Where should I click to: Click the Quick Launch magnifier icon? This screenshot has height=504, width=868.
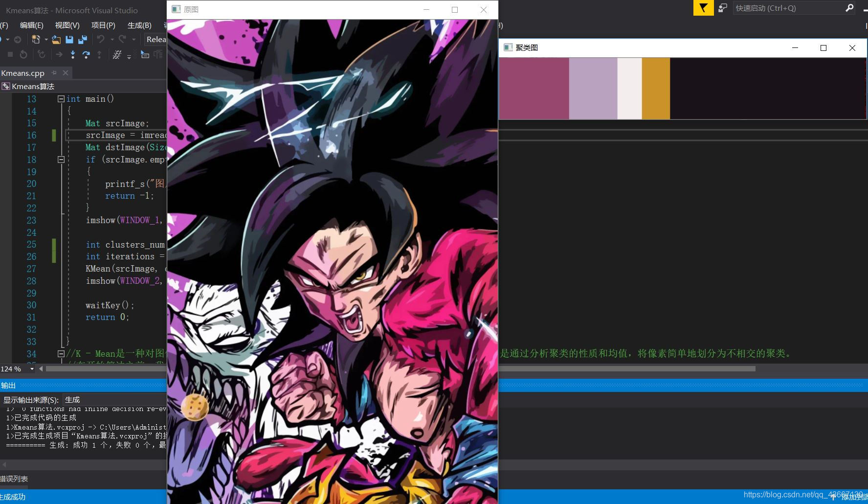point(849,8)
